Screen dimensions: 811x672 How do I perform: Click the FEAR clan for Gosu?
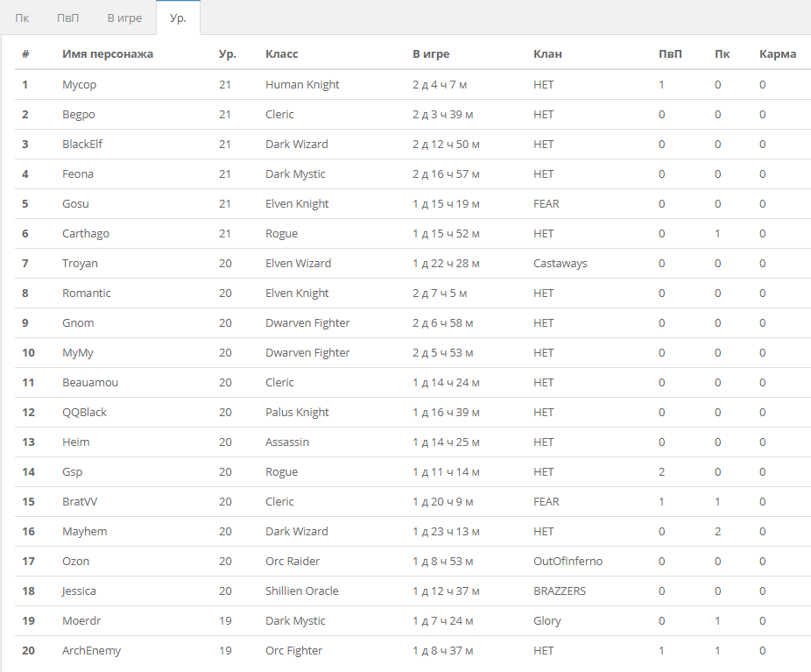pos(547,204)
